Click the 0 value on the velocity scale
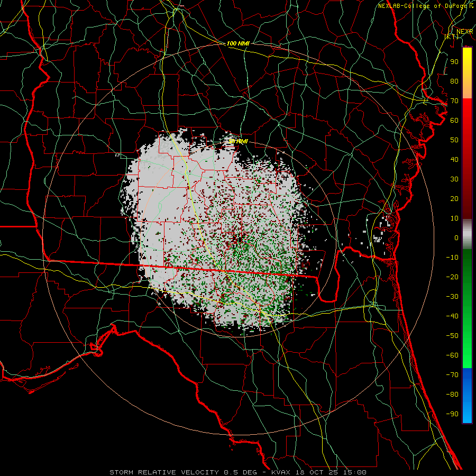 pyautogui.click(x=456, y=237)
